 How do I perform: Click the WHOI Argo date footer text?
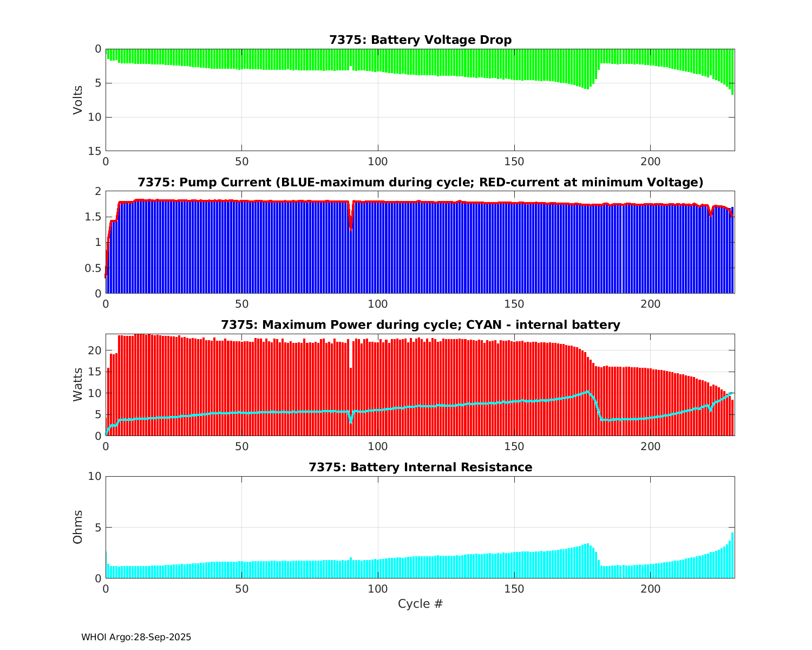pos(136,638)
